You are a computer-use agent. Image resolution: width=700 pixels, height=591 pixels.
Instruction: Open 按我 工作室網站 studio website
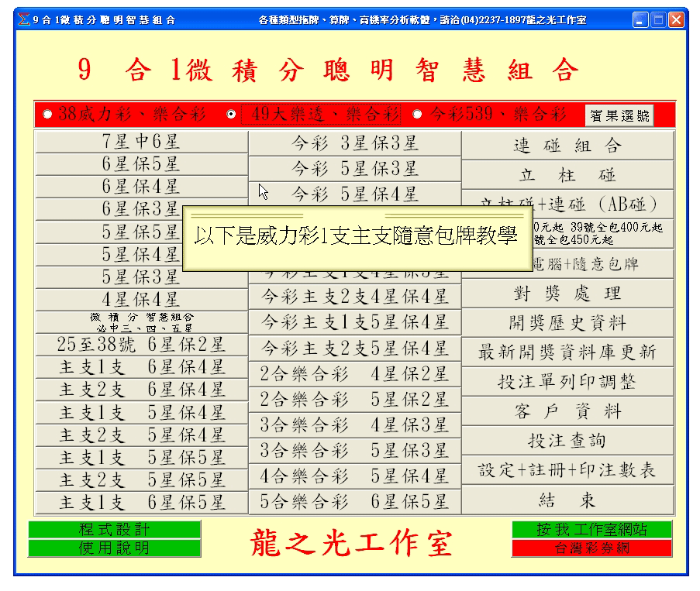[x=591, y=530]
